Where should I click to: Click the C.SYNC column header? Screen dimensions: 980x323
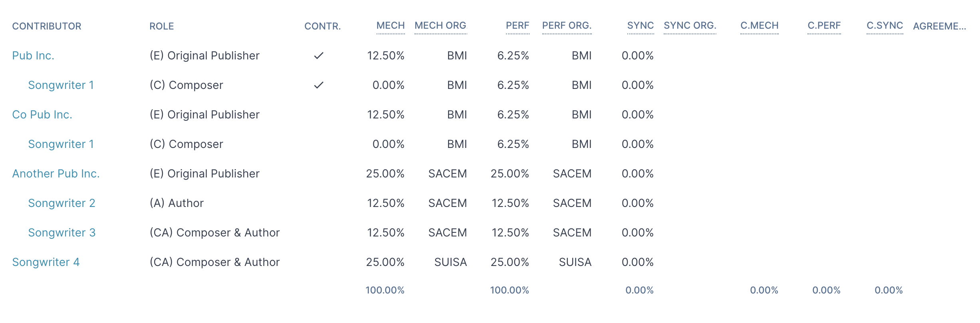click(x=885, y=26)
